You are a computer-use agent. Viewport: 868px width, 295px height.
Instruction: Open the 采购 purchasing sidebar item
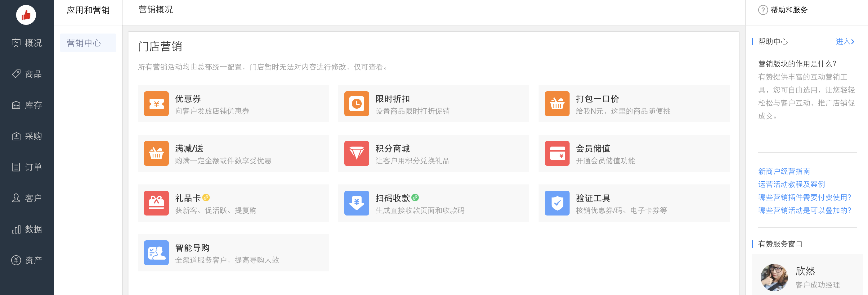[27, 136]
